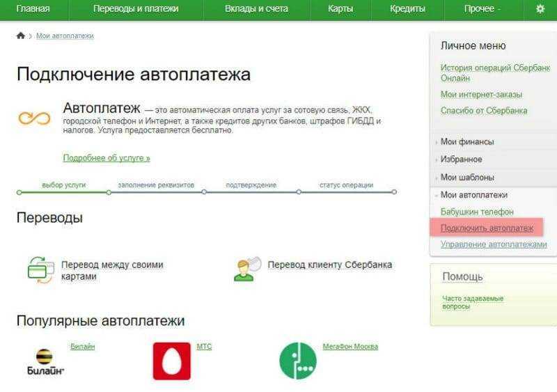Click the статус операции step
The height and width of the screenshot is (392, 557).
pos(346,185)
